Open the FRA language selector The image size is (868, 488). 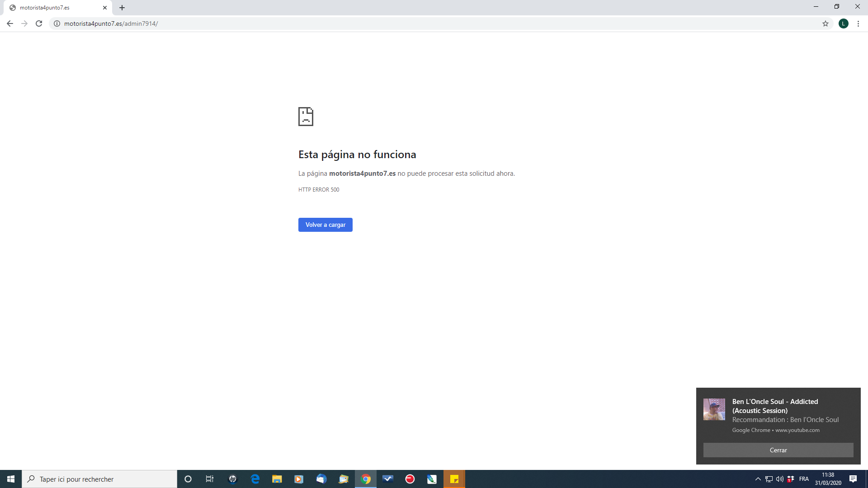click(x=804, y=479)
